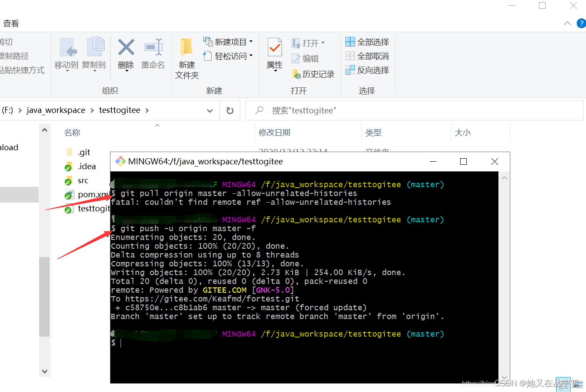Image resolution: width=586 pixels, height=392 pixels.
Task: Click the refresh button beside address bar
Action: click(230, 111)
